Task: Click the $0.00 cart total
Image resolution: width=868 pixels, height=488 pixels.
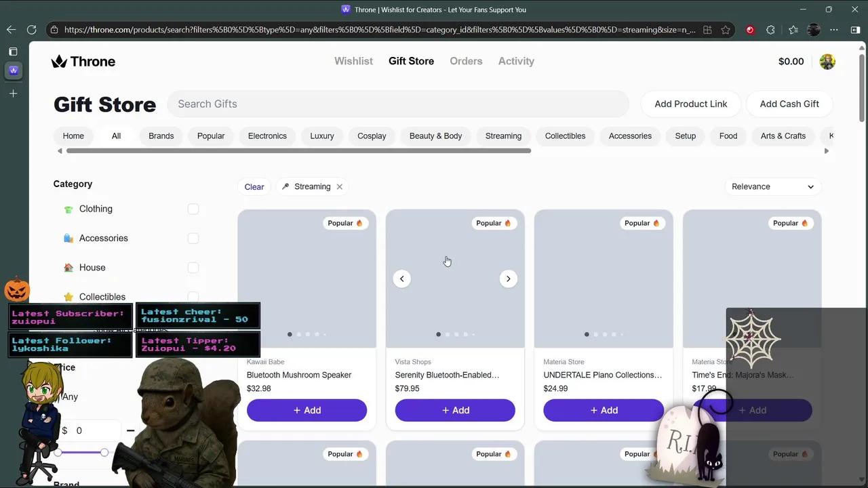Action: [x=791, y=61]
